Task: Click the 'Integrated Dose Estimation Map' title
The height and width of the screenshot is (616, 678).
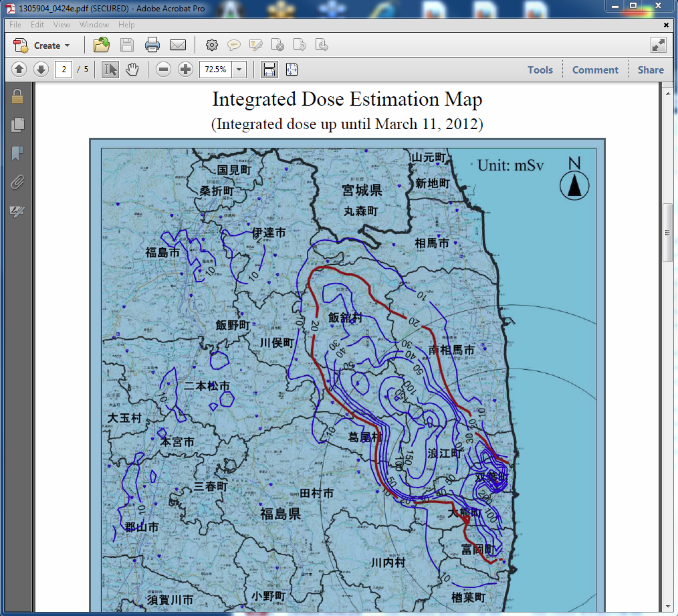Action: (x=347, y=99)
